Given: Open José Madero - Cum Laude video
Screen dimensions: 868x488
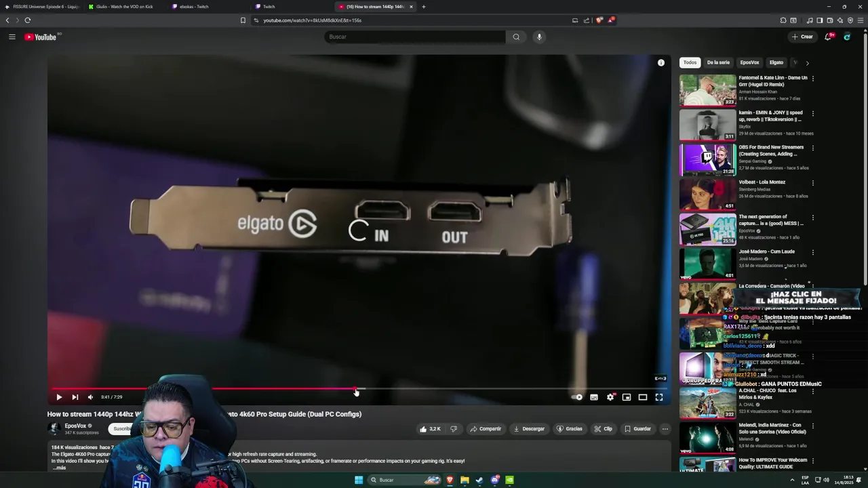Looking at the screenshot, I should (x=707, y=264).
